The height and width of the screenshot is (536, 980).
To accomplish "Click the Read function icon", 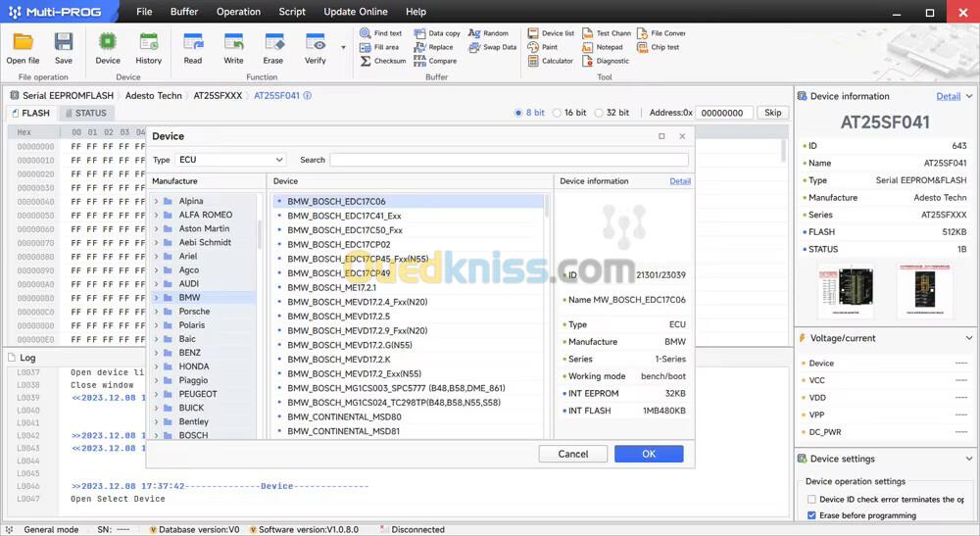I will coord(193,43).
